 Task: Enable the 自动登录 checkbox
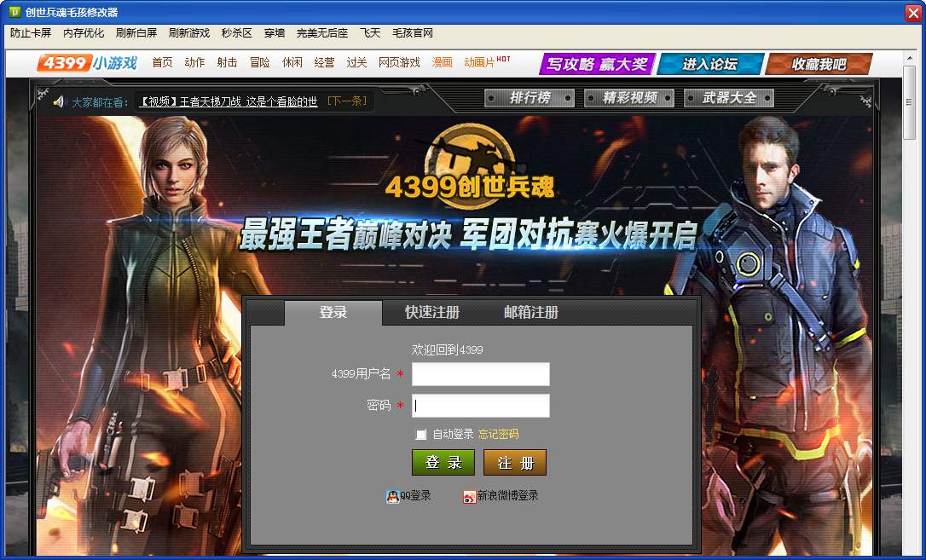pos(420,435)
